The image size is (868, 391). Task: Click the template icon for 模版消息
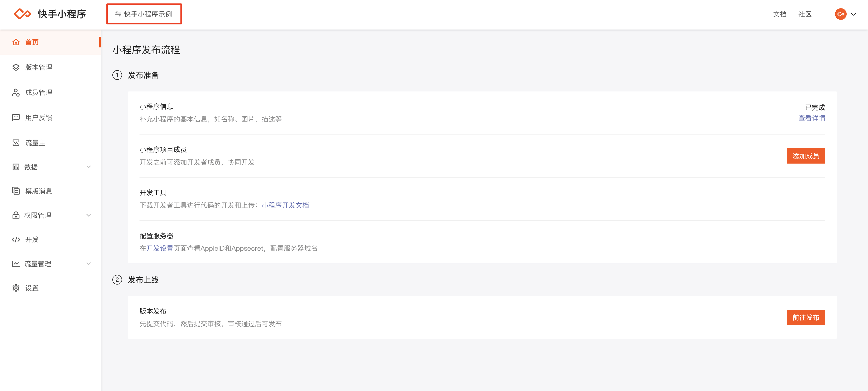(16, 191)
